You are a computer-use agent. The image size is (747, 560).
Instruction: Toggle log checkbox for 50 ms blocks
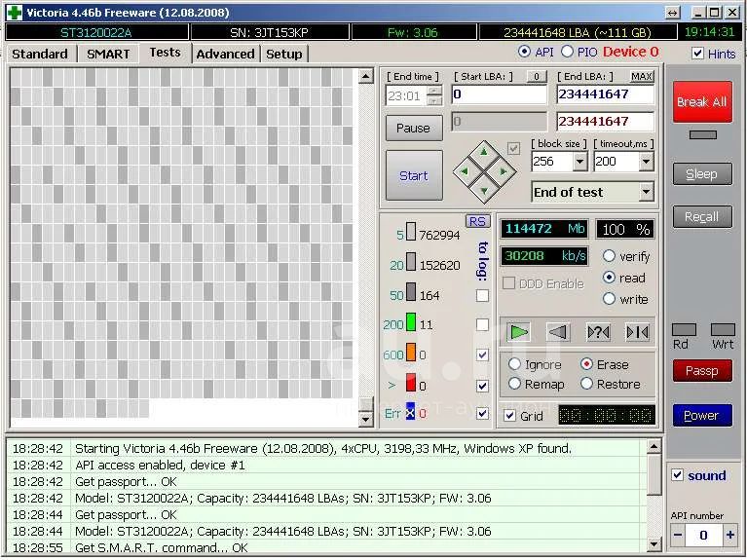(482, 295)
